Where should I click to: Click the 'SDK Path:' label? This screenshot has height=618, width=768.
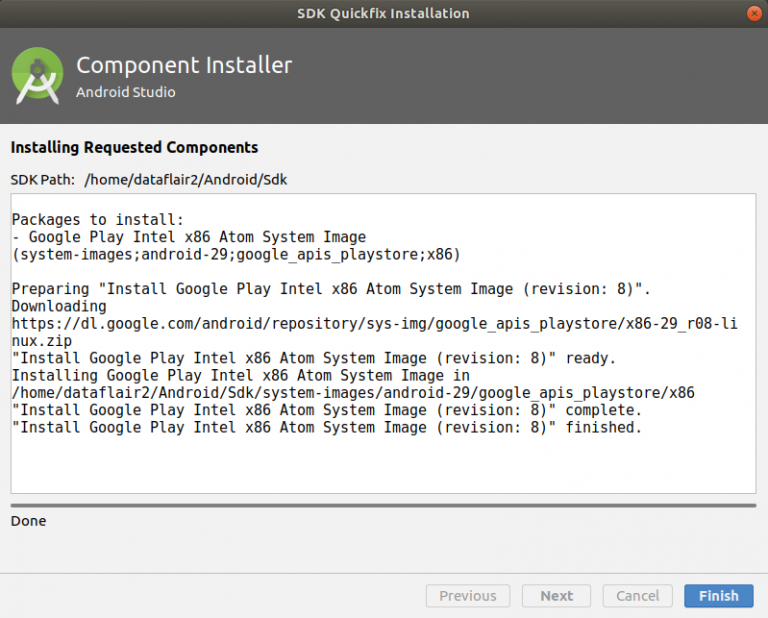[43, 180]
